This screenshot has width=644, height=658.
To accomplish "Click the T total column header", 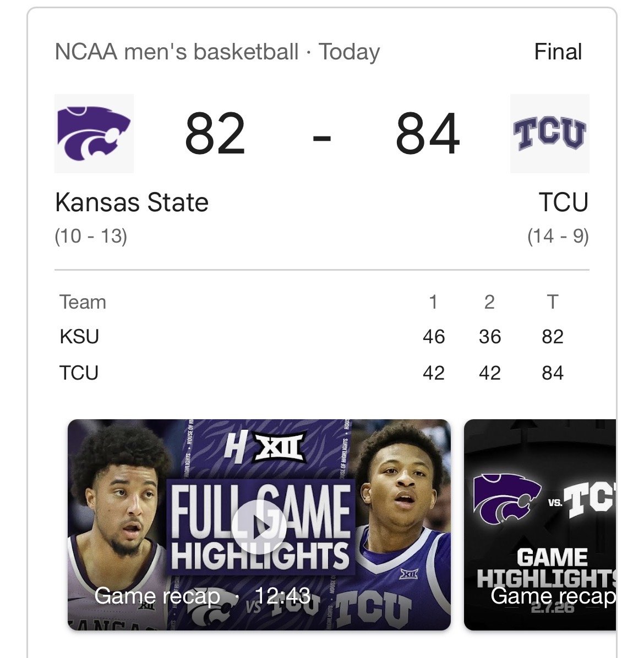I will tap(553, 302).
